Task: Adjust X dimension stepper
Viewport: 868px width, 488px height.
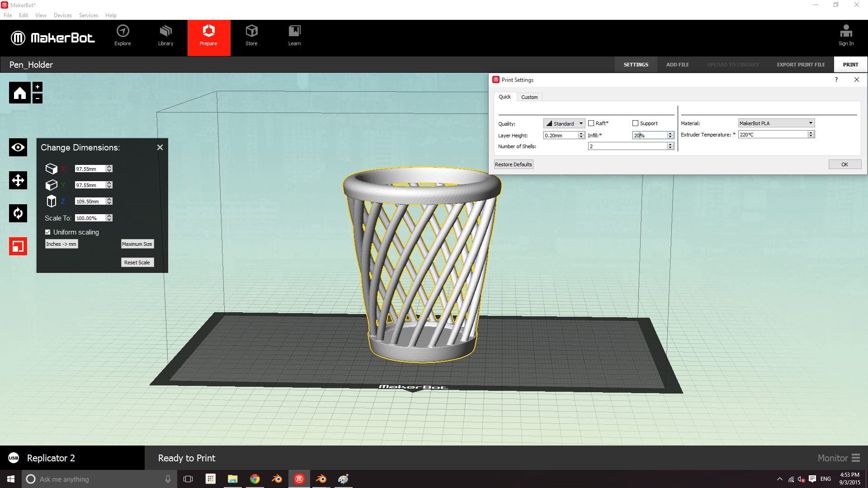Action: click(x=109, y=169)
